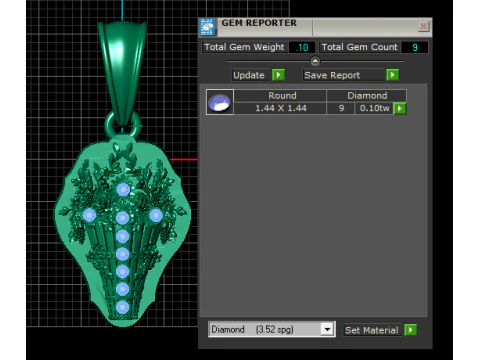Viewport: 480px width, 360px height.
Task: Click the Total Gem Weight label
Action: click(244, 47)
